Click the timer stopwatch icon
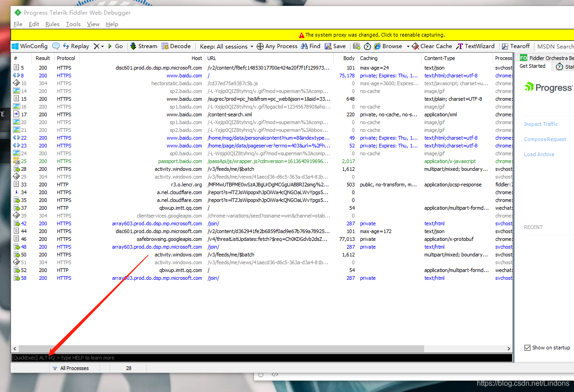Image resolution: width=574 pixels, height=392 pixels. (367, 46)
